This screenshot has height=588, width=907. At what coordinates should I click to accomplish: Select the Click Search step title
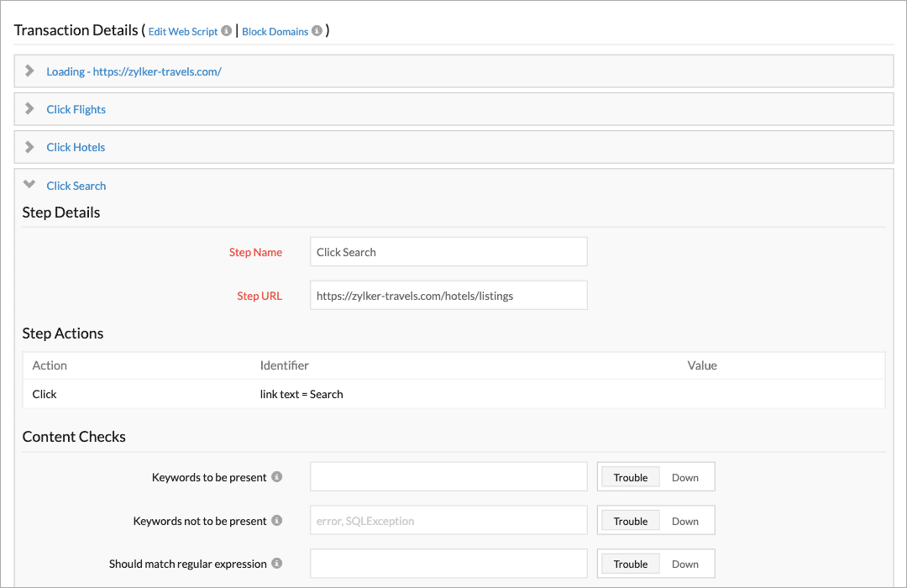click(x=76, y=185)
